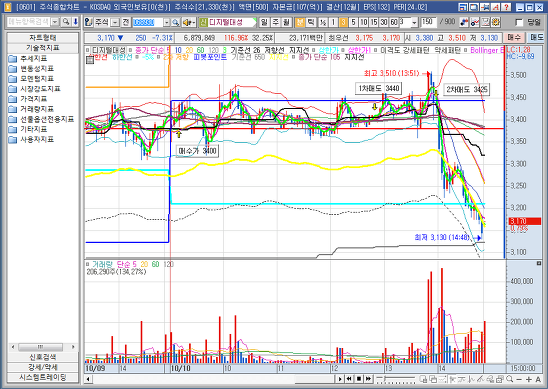Screen dimensions: 548x389
Task: Open the menu search dropdown arrow
Action: coord(55,22)
